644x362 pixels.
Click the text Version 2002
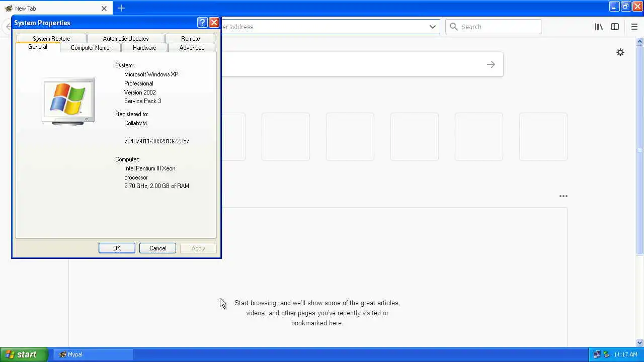pos(140,93)
